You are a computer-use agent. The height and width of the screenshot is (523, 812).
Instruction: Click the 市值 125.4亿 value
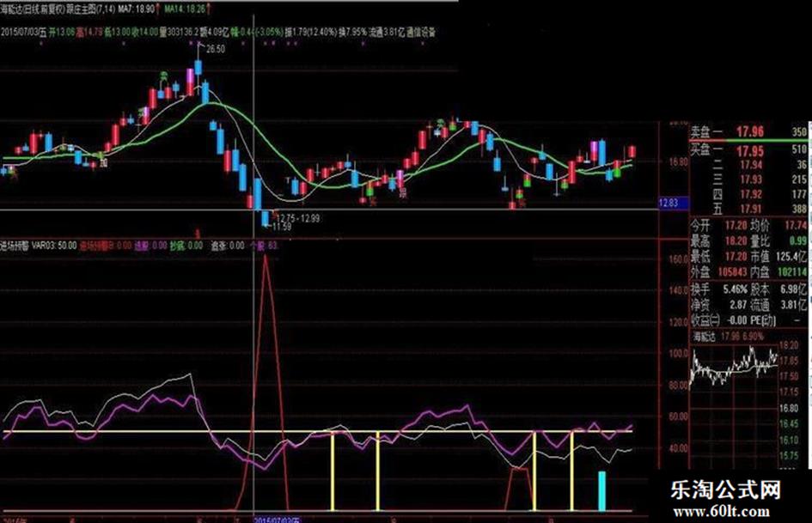pos(791,256)
